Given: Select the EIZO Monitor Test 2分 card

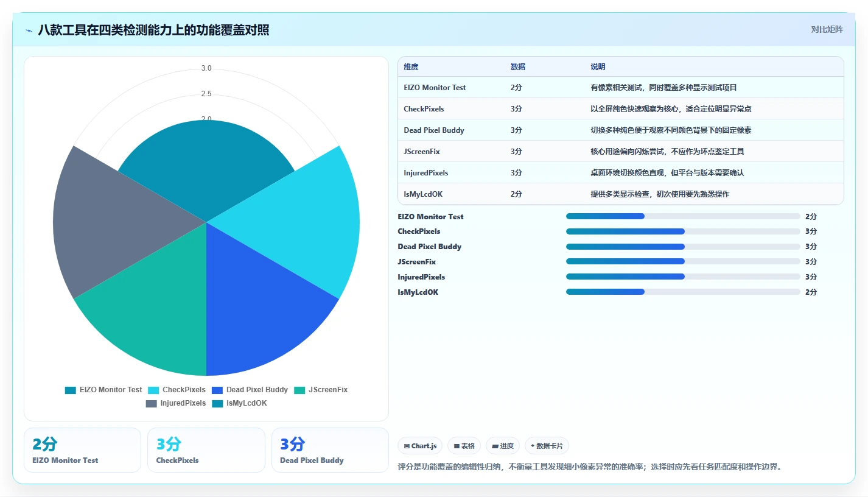Looking at the screenshot, I should (82, 450).
